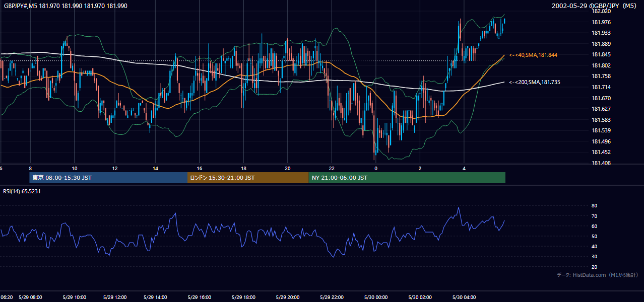Click hour tick 12 under price chart

pos(115,168)
